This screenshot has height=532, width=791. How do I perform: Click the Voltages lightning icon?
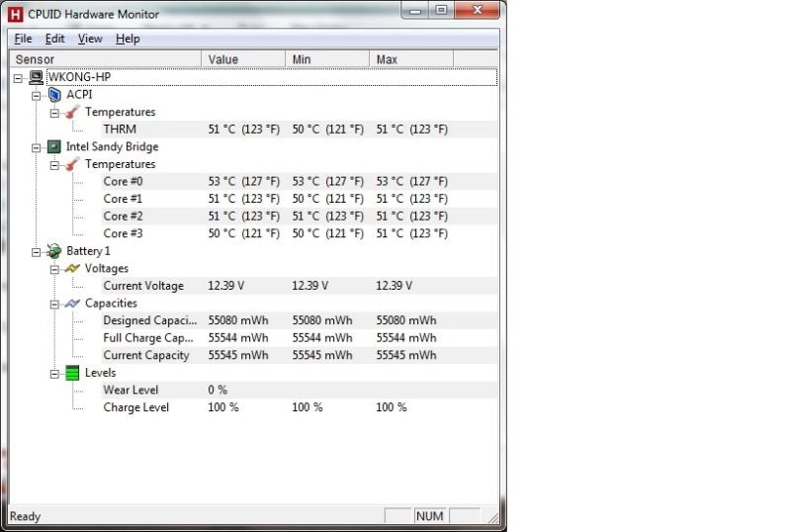(x=72, y=268)
